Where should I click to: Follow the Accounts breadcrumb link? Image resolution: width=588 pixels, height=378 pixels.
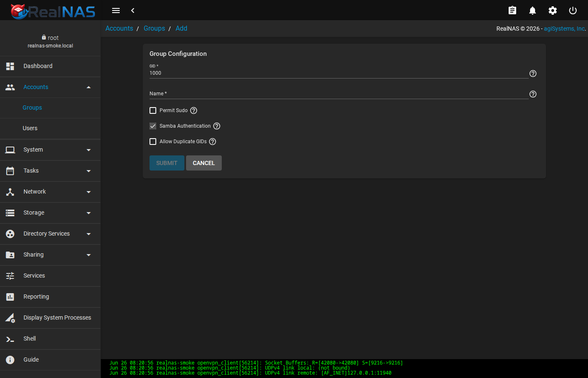119,29
